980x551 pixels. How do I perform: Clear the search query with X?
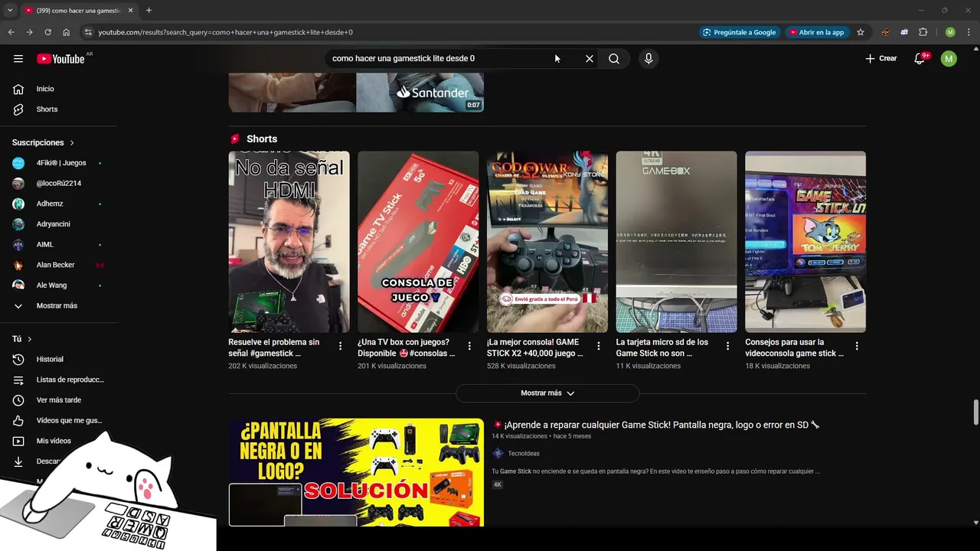pos(590,59)
